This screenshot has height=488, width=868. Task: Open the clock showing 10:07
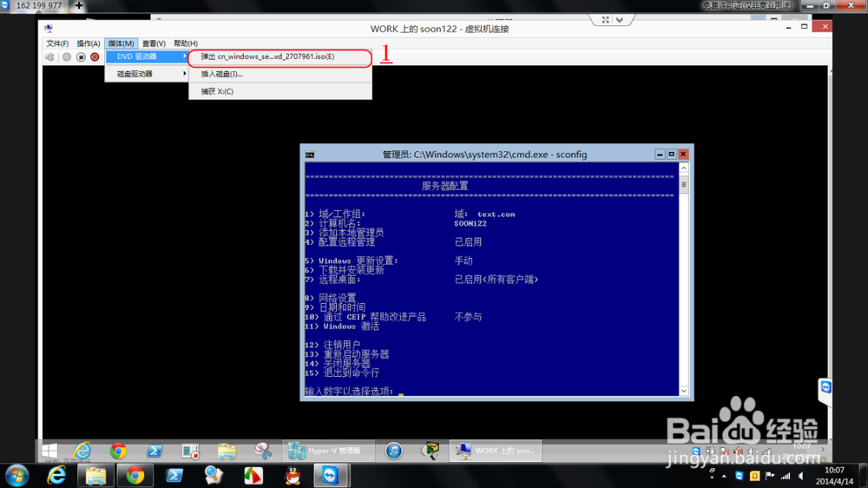coord(834,476)
